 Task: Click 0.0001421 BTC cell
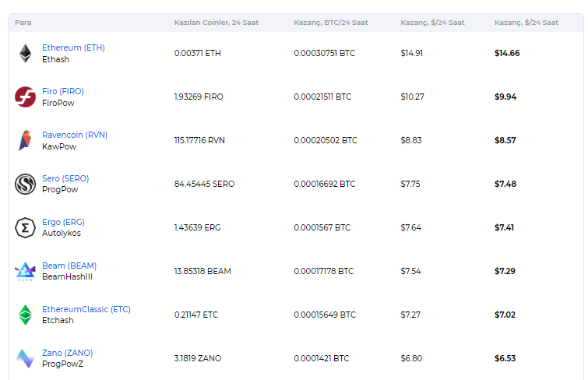(x=322, y=358)
